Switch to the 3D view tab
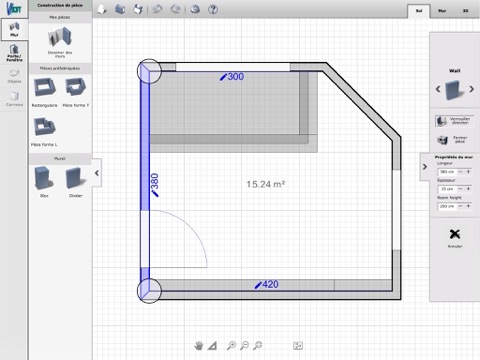This screenshot has width=480, height=360. (465, 11)
